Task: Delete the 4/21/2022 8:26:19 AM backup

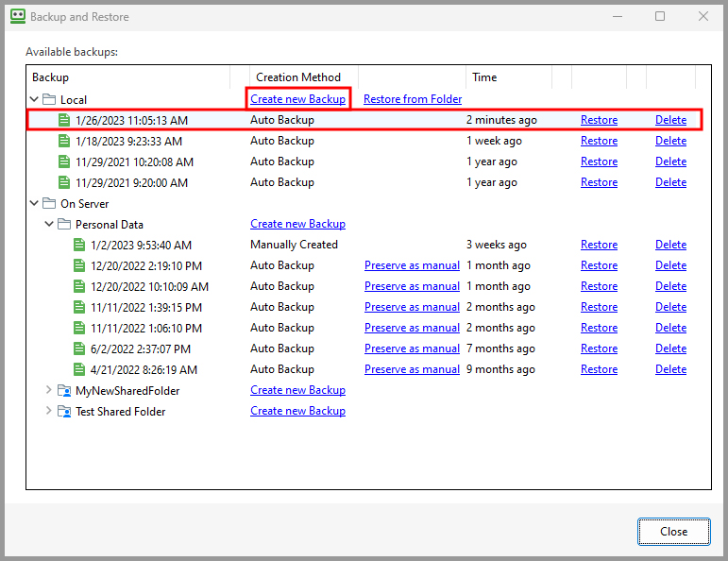Action: (670, 369)
